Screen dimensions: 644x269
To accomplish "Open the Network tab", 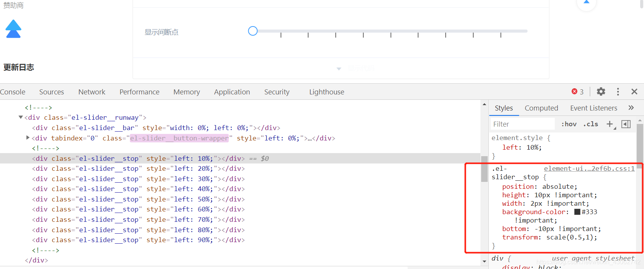I will point(92,92).
